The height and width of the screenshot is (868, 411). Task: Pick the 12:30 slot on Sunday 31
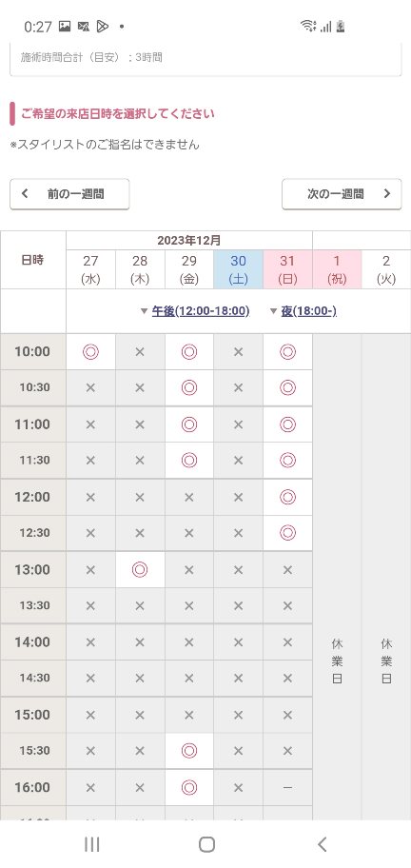point(287,533)
